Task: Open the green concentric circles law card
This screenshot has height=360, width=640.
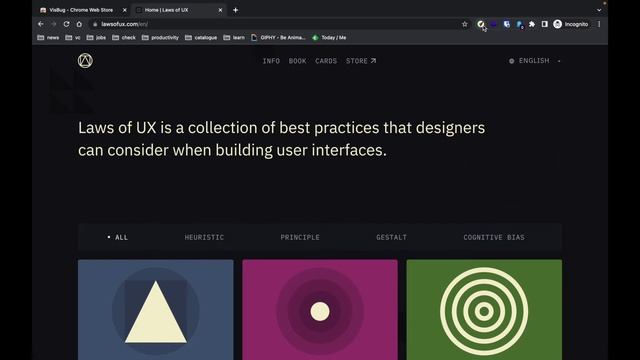Action: tap(484, 310)
